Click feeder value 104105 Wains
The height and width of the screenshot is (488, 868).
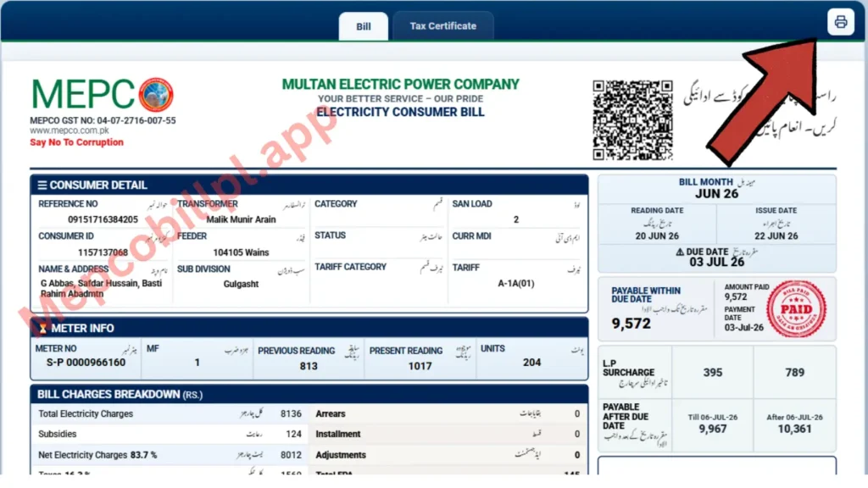point(241,252)
